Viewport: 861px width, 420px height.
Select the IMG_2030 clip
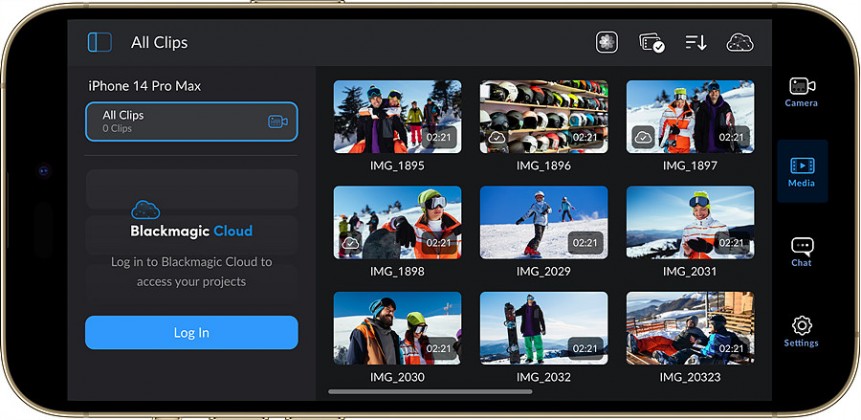(398, 328)
